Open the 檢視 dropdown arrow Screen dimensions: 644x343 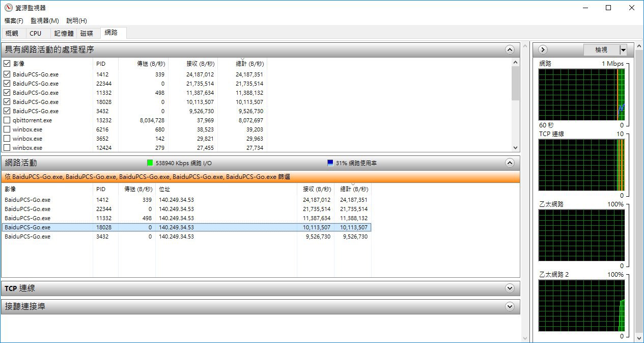click(623, 50)
